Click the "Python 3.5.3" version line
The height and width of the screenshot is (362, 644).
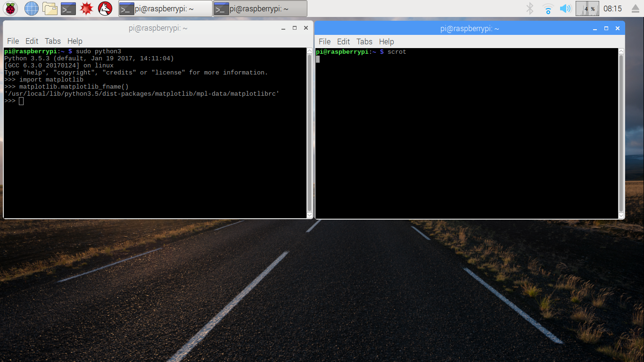point(89,58)
